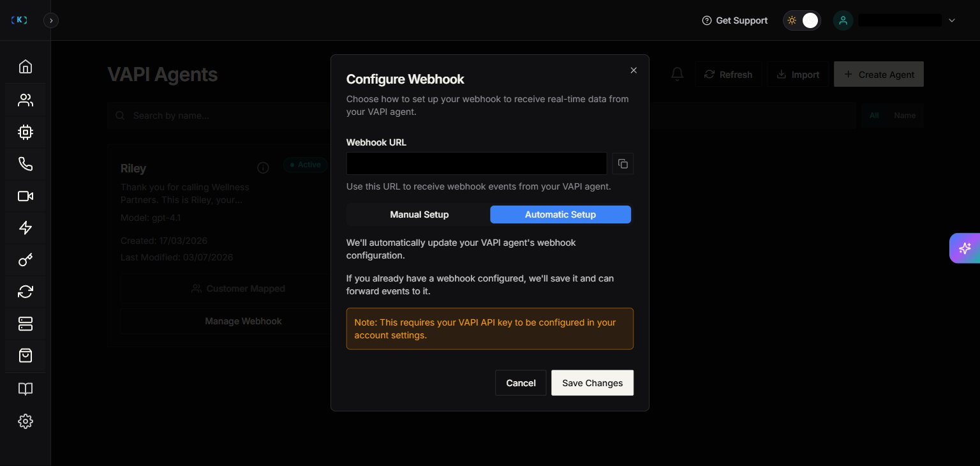Open the chip/agents sidebar icon

(x=26, y=132)
